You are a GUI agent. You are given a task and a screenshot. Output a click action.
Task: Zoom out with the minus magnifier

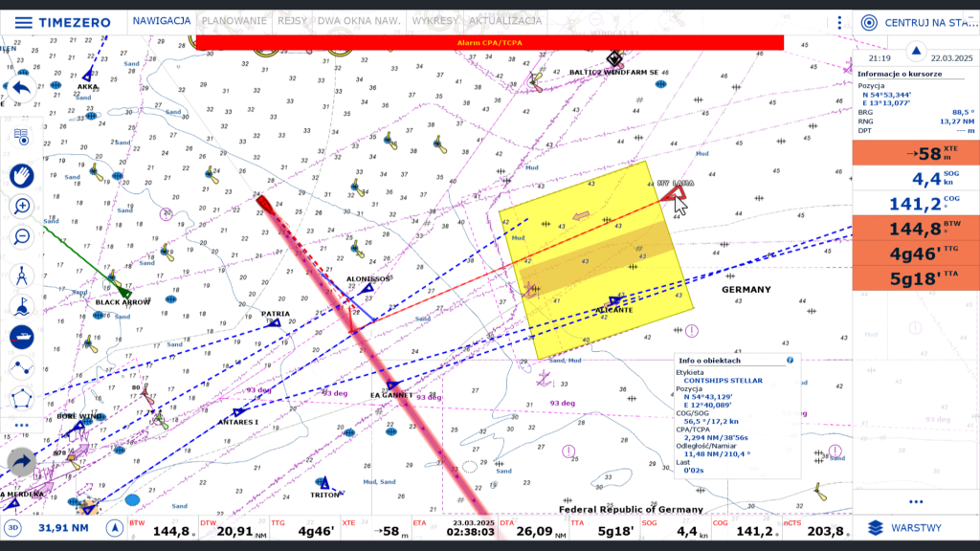pos(21,236)
